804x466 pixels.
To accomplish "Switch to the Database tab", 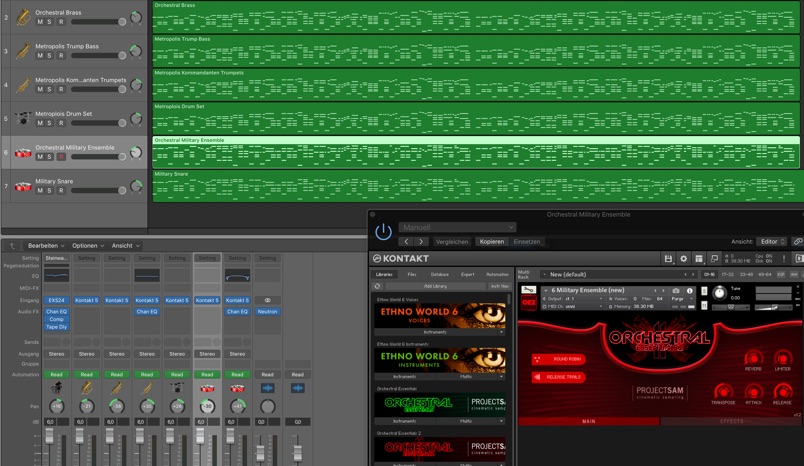I will [x=439, y=274].
